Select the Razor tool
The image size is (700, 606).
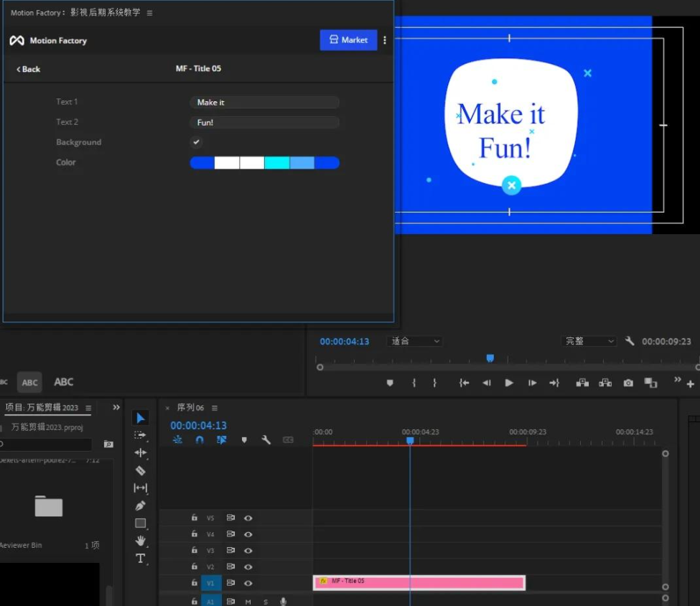pyautogui.click(x=140, y=470)
